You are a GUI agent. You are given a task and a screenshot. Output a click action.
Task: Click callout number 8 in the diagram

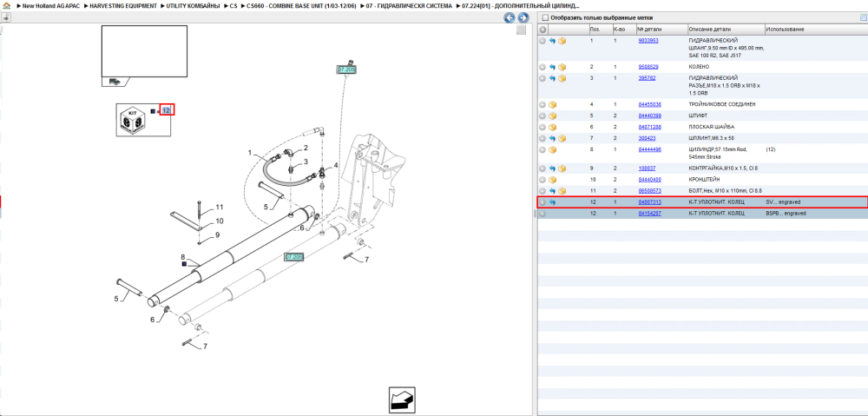[x=182, y=257]
